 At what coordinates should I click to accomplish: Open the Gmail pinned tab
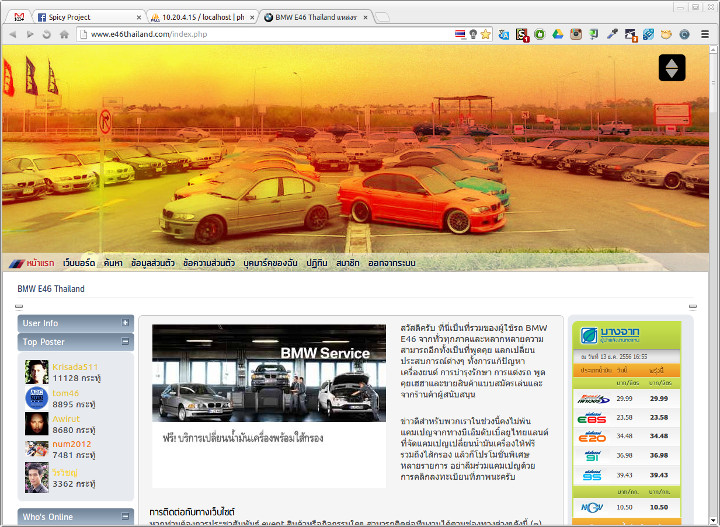tap(19, 17)
